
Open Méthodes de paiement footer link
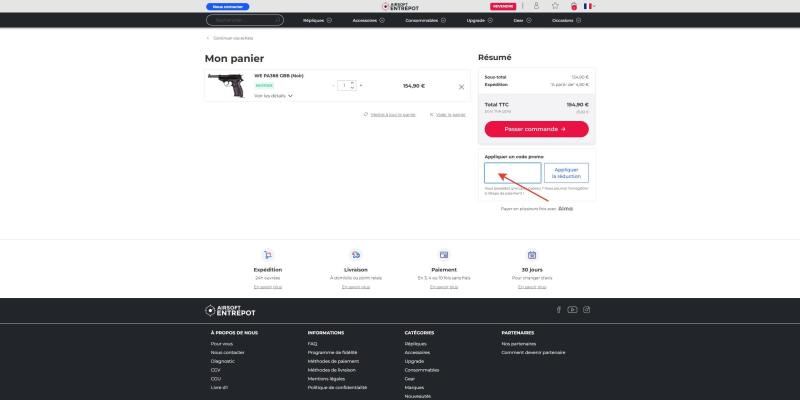pos(333,361)
